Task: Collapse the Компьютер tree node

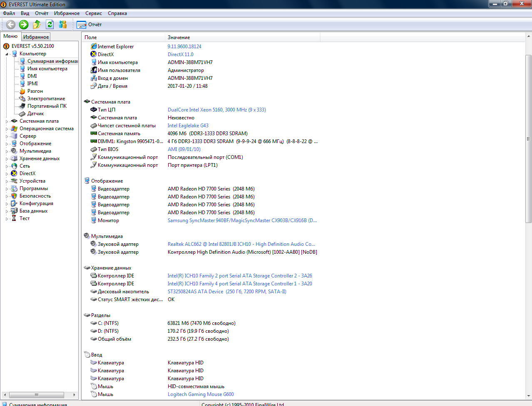Action: pos(7,54)
